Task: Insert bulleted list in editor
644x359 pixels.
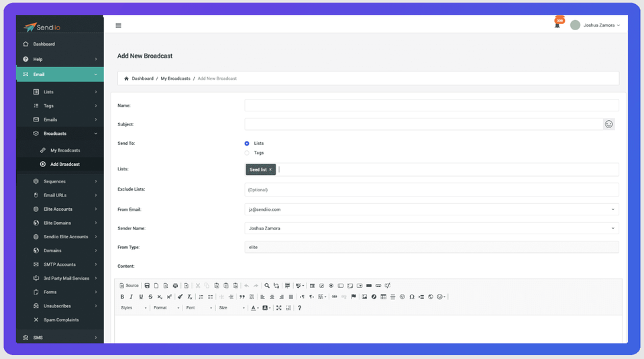Action: pos(210,297)
